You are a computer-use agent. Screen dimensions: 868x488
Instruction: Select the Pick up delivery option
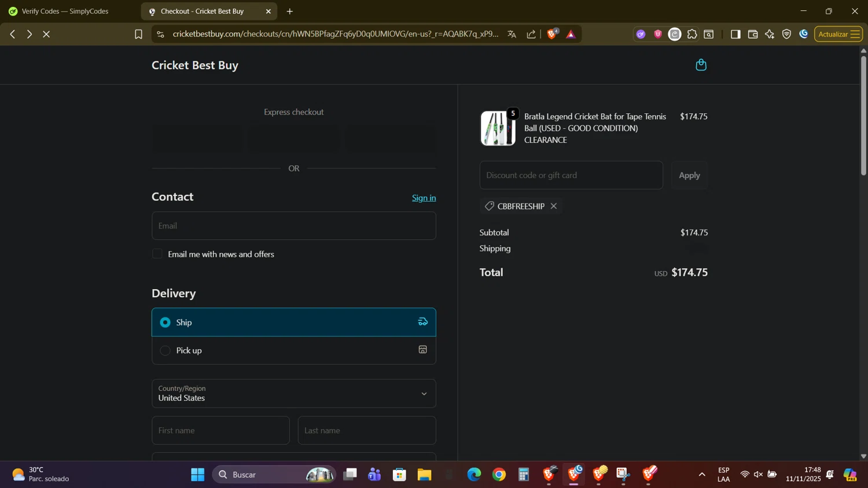point(293,350)
